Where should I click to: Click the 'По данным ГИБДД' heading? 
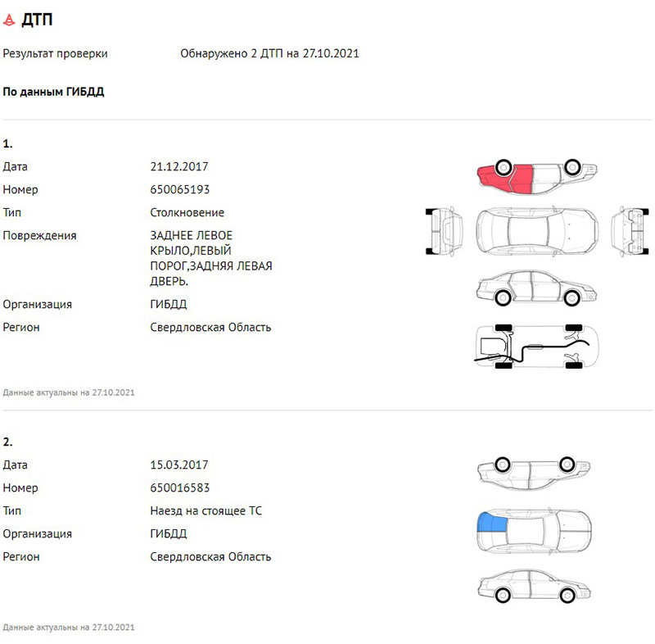pos(54,93)
